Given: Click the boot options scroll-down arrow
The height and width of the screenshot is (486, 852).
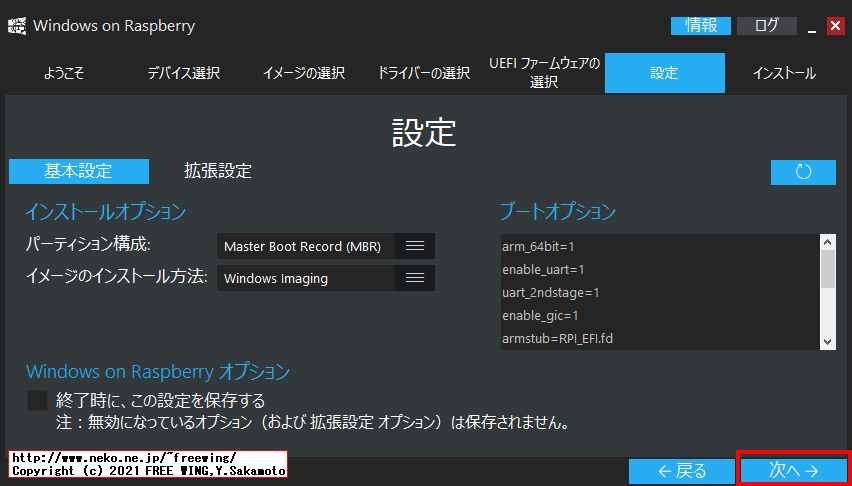Looking at the screenshot, I should coord(827,342).
